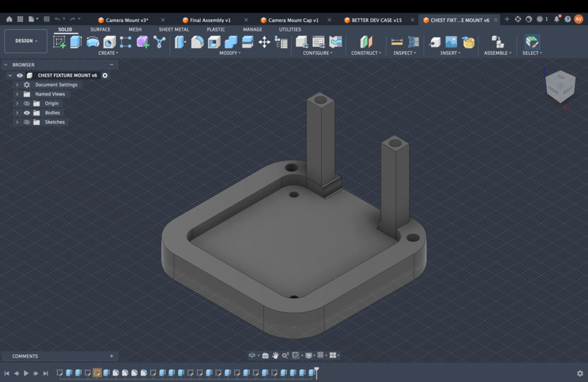Toggle visibility of Bodies folder
This screenshot has height=382, width=588.
coord(27,112)
